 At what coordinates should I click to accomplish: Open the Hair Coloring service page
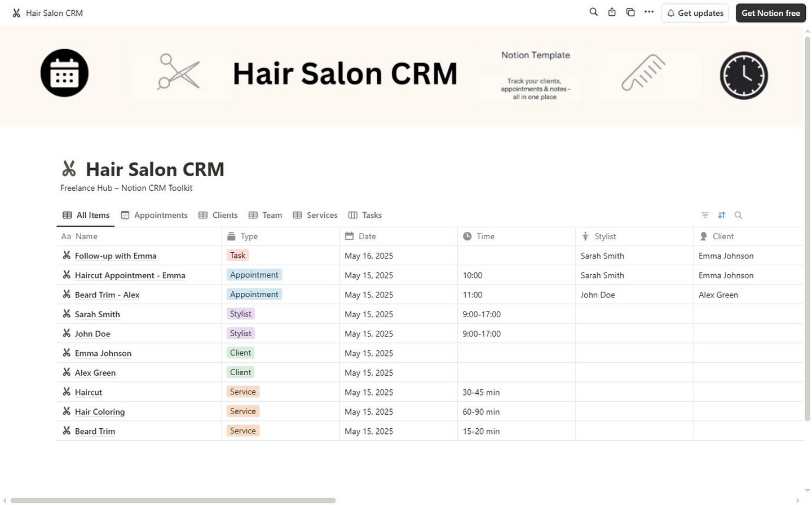[100, 412]
